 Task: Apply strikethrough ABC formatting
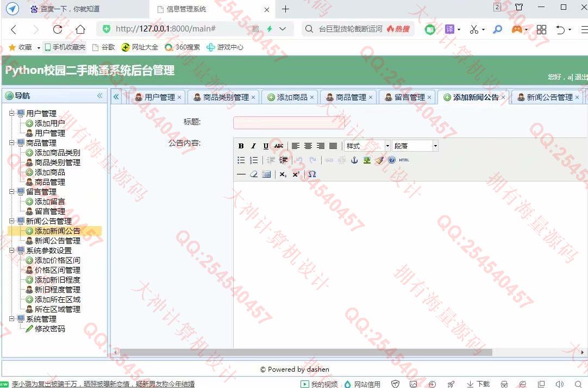tap(279, 146)
